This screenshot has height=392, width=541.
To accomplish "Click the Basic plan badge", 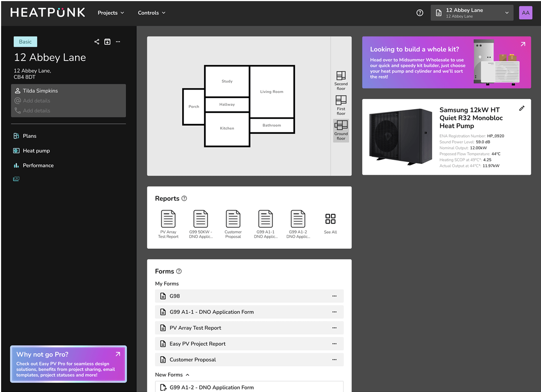I will coord(25,42).
